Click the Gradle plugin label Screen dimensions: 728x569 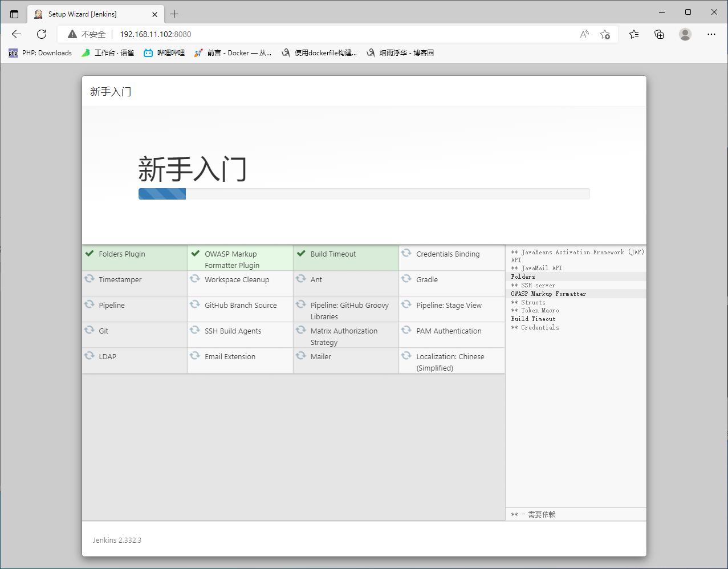pos(427,280)
